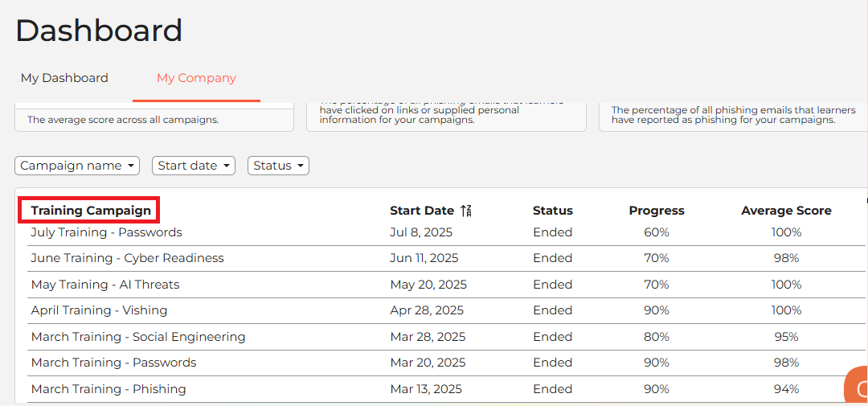
Task: Click the Training Campaign column header
Action: (x=91, y=211)
